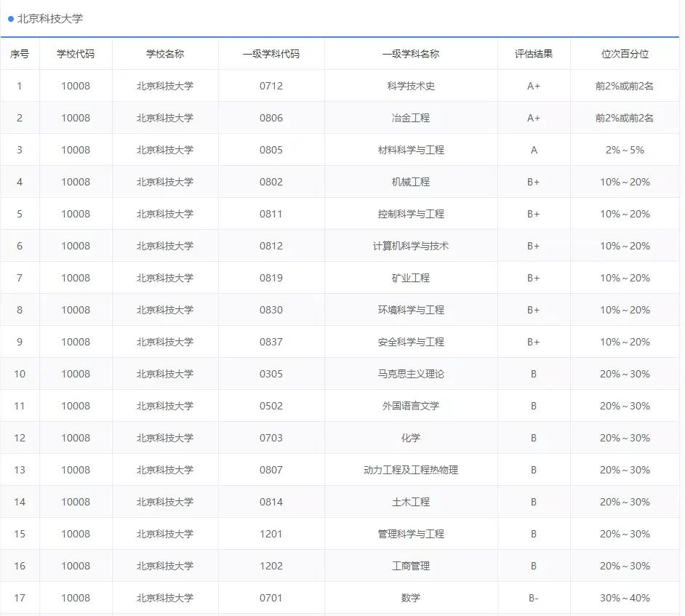Click the A+ result for 冶金工程
The width and height of the screenshot is (685, 616).
click(534, 118)
